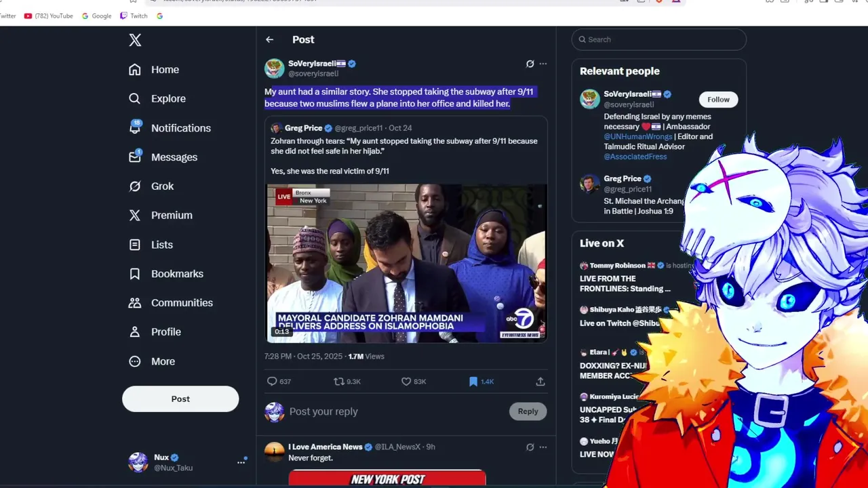This screenshot has height=488, width=868.
Task: Open Lists page
Action: (151, 245)
